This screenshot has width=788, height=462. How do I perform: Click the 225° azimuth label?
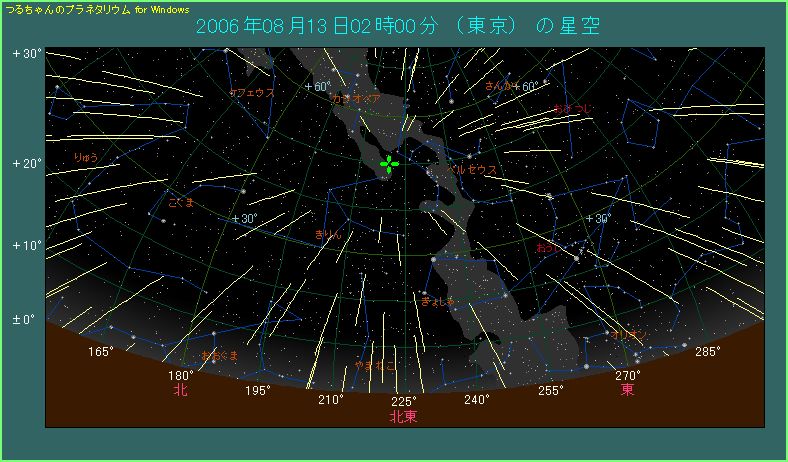coord(403,401)
